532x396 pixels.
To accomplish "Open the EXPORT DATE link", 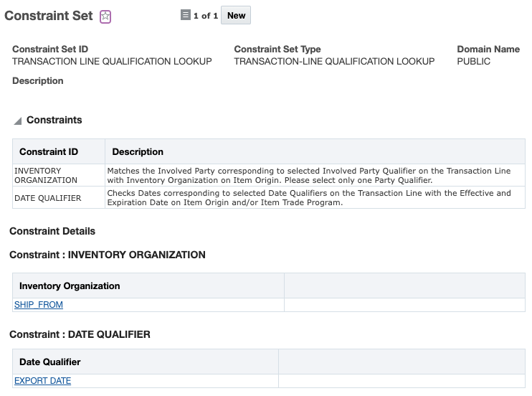I will [43, 381].
